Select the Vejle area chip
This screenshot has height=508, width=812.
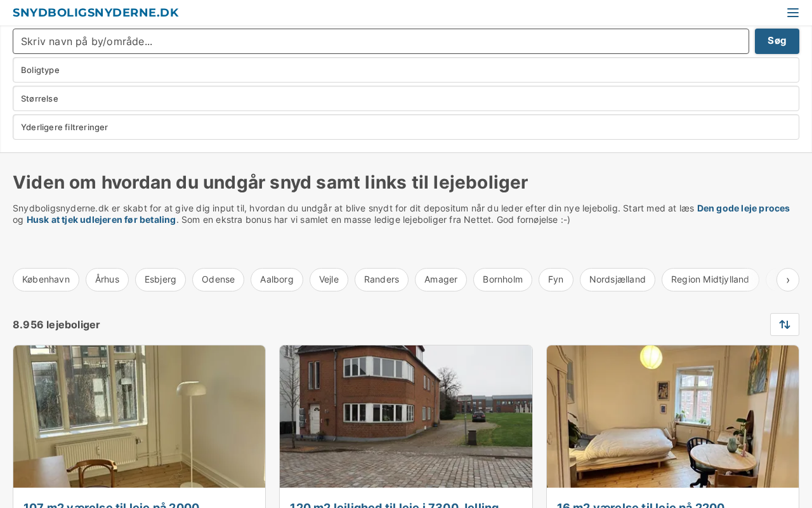329,279
